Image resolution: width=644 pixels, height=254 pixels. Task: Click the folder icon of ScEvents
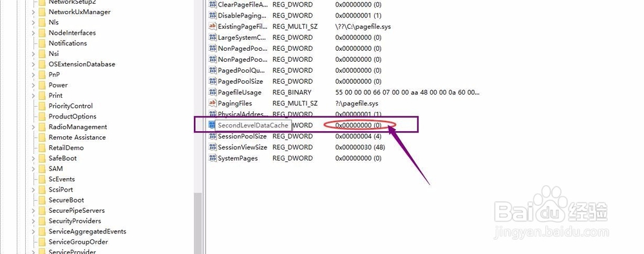coord(42,179)
